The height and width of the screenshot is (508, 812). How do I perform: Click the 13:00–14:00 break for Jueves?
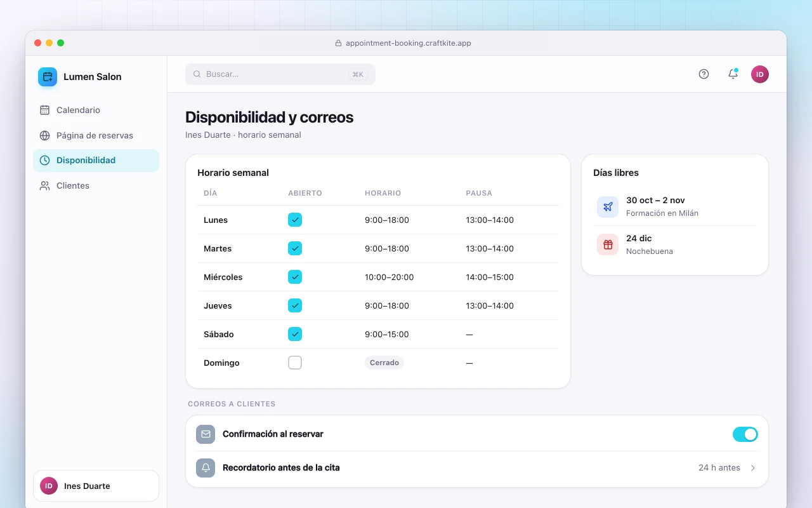point(490,306)
